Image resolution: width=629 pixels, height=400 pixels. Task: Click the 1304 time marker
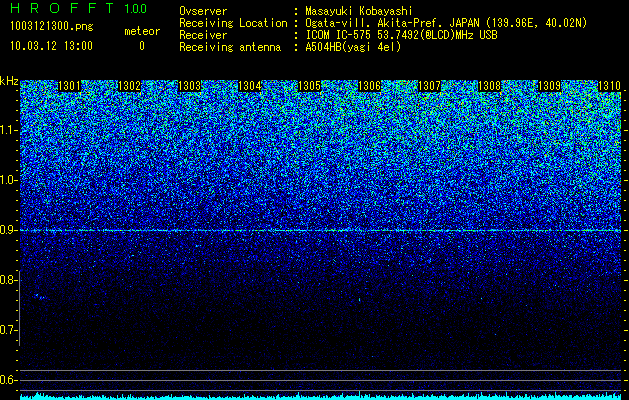click(250, 86)
